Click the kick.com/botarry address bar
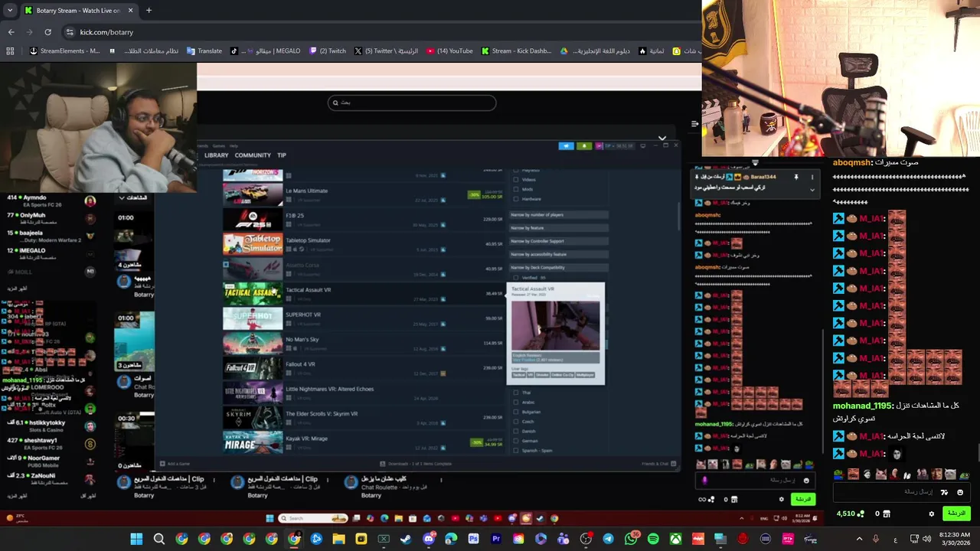Image resolution: width=980 pixels, height=551 pixels. (x=375, y=32)
